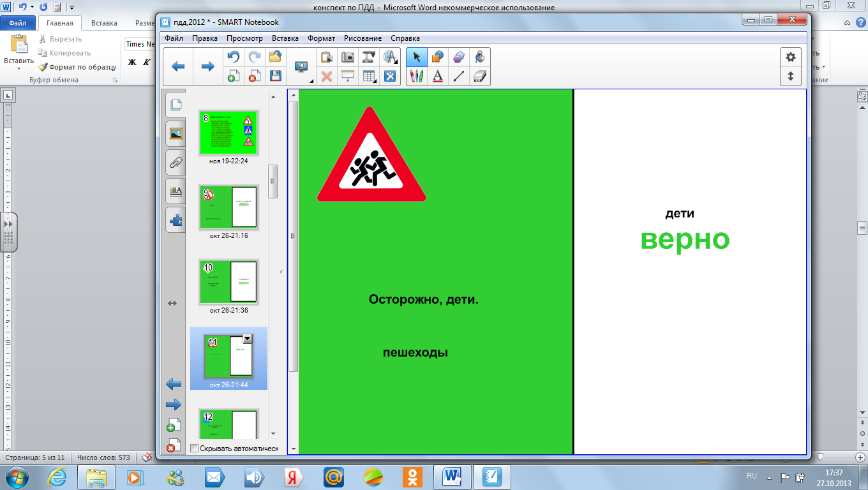Screen dimensions: 868x490
Task: Open Internet Explorer from taskbar
Action: (x=58, y=477)
